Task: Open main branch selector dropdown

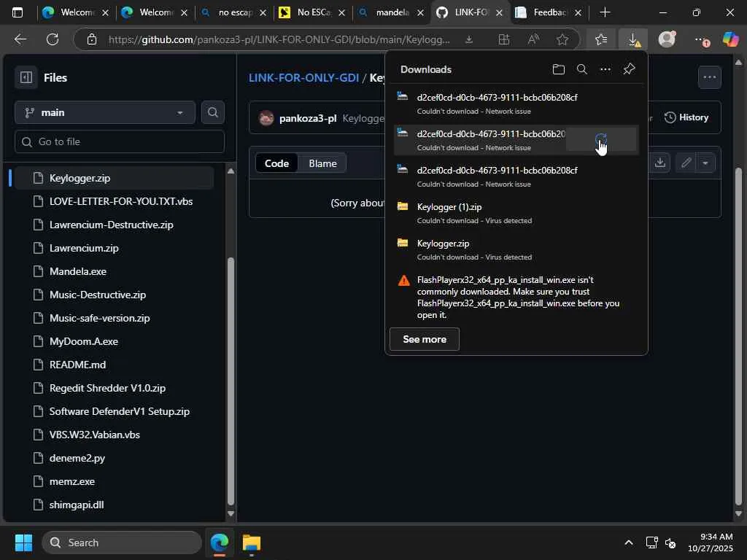Action: pyautogui.click(x=105, y=112)
